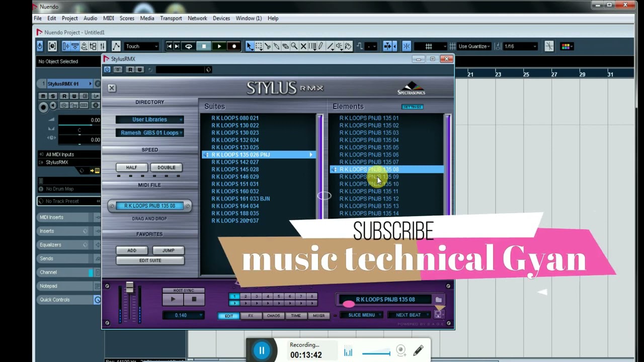Viewport: 644px width, 362px height.
Task: Select the Color paint bucket tool
Action: [348, 46]
